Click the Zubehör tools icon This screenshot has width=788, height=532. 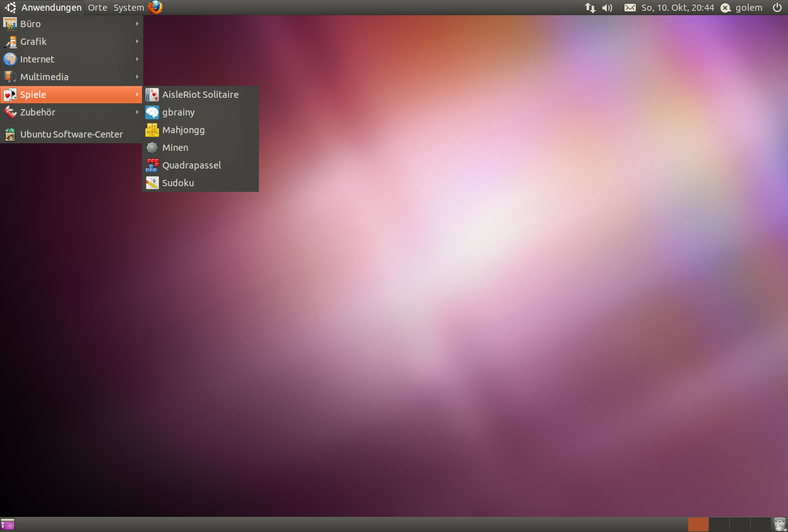(9, 112)
